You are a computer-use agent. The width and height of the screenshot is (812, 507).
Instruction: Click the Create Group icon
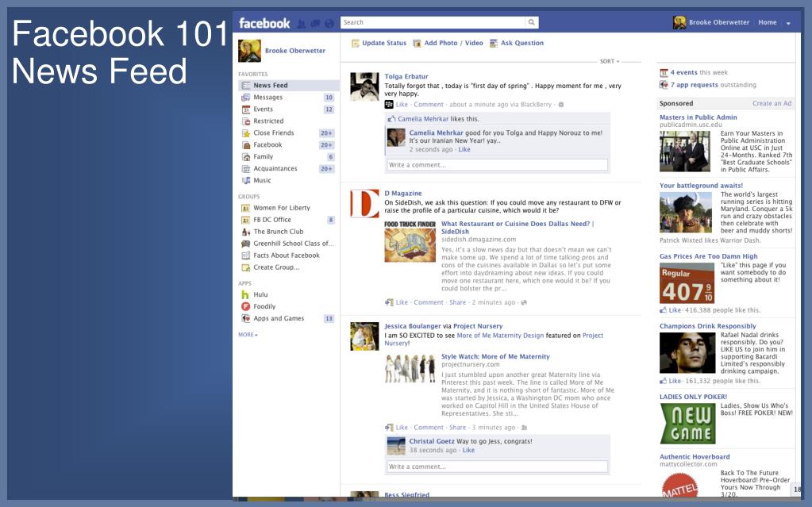point(246,267)
